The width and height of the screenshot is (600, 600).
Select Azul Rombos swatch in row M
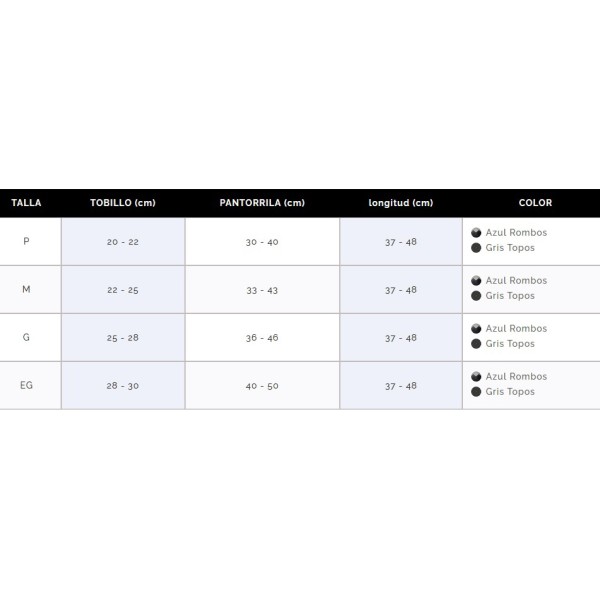[476, 281]
